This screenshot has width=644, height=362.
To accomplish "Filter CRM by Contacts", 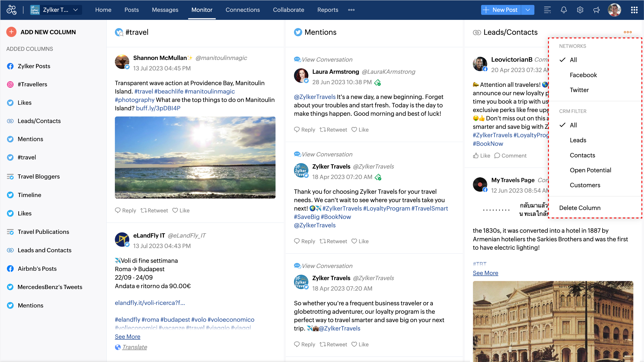I will point(583,155).
